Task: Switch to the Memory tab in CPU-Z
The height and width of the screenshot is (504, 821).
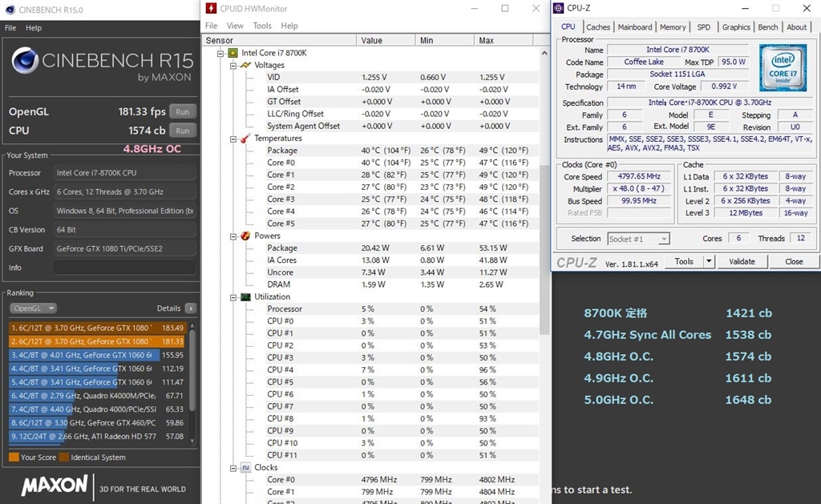Action: pyautogui.click(x=673, y=27)
